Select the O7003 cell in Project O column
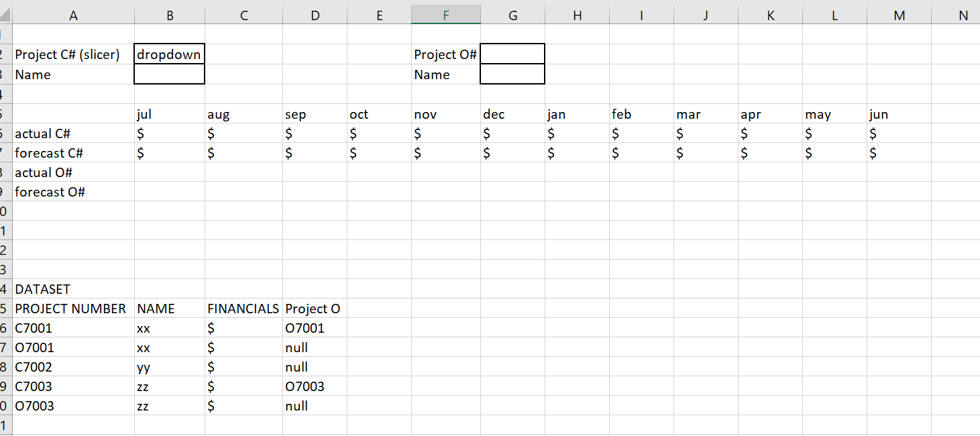The image size is (980, 436). [x=315, y=386]
